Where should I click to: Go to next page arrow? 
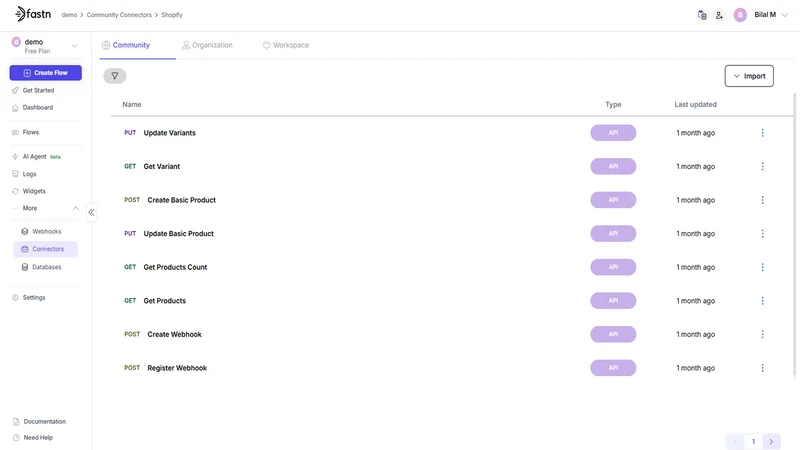pyautogui.click(x=771, y=442)
